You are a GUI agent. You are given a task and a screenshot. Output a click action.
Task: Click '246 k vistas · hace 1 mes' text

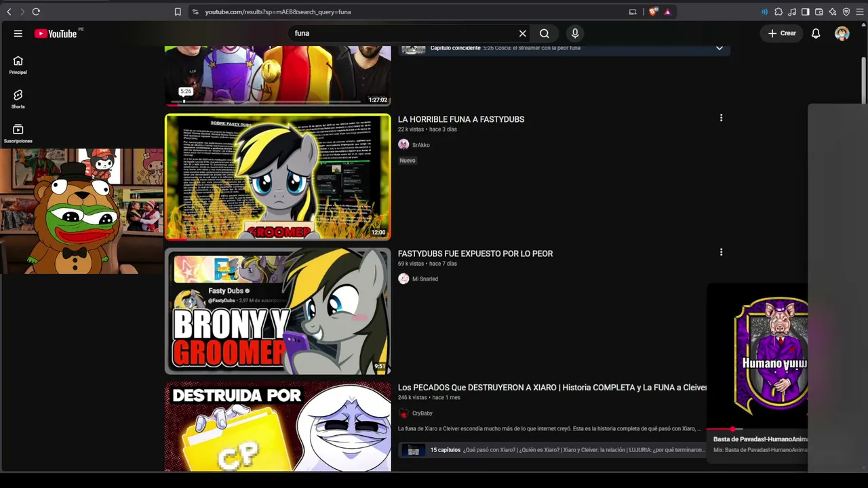coord(429,398)
